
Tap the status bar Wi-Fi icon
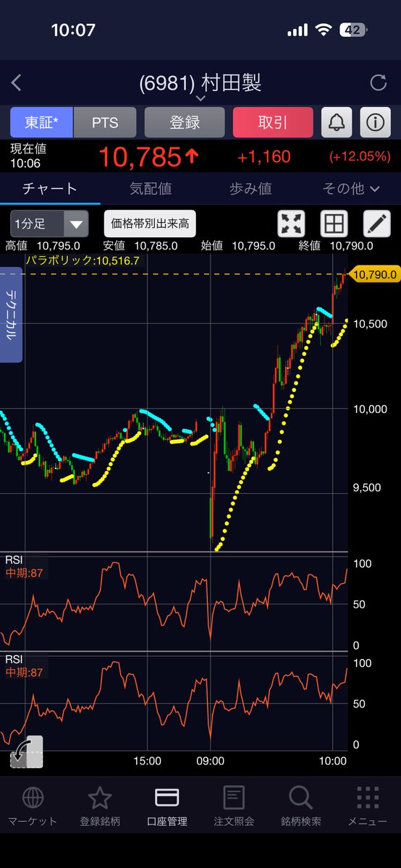[324, 30]
